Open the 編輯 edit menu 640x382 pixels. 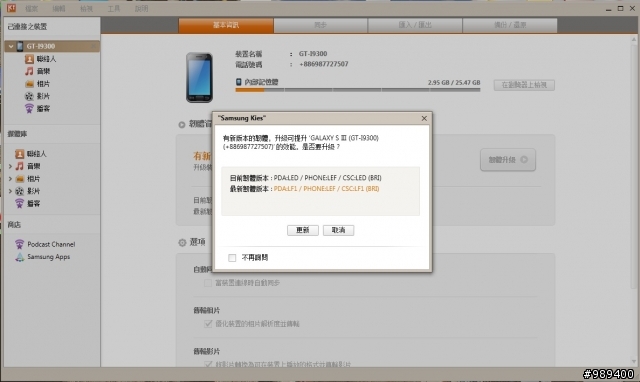click(59, 9)
